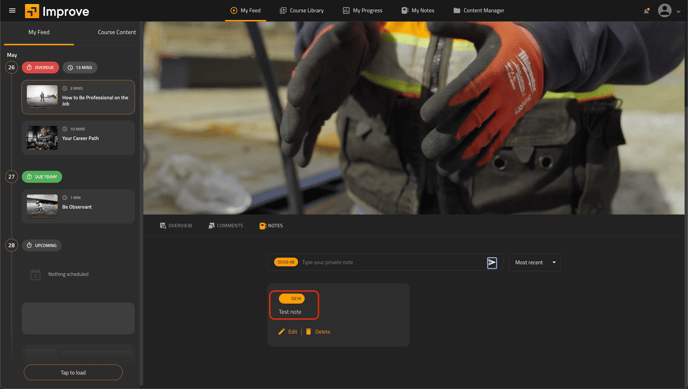Image resolution: width=688 pixels, height=389 pixels.
Task: Click the Improve logo icon
Action: [32, 11]
